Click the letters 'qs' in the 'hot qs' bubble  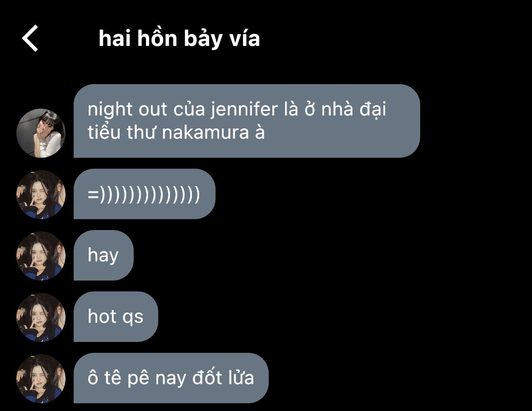[x=133, y=318]
